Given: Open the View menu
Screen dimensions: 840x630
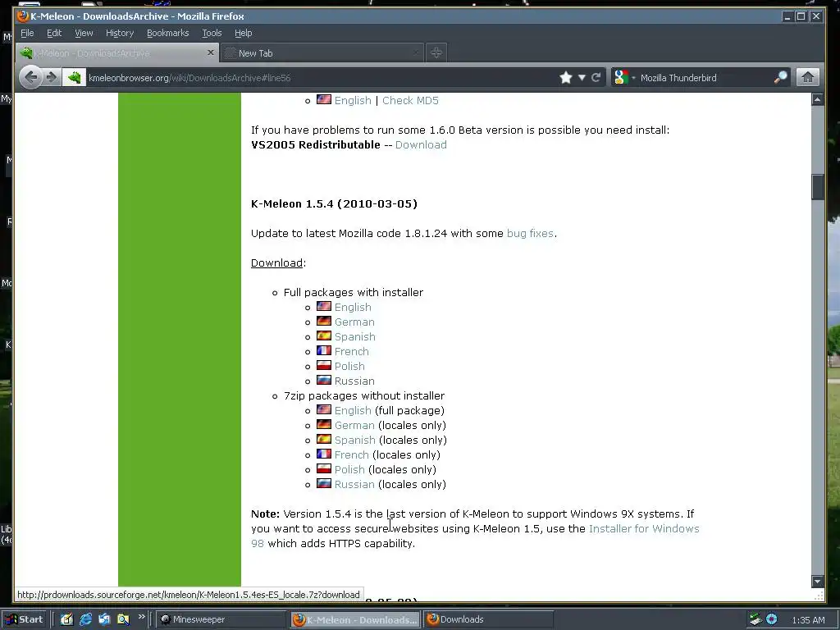Looking at the screenshot, I should [84, 33].
